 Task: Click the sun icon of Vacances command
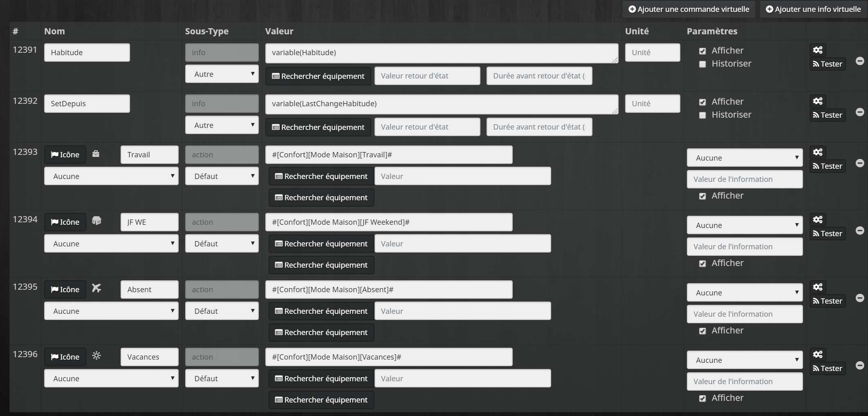click(96, 356)
